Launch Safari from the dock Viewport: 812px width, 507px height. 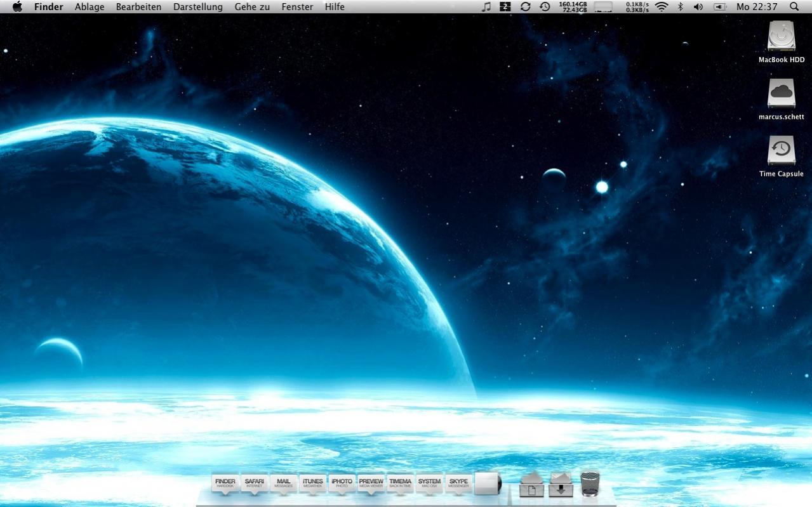255,484
